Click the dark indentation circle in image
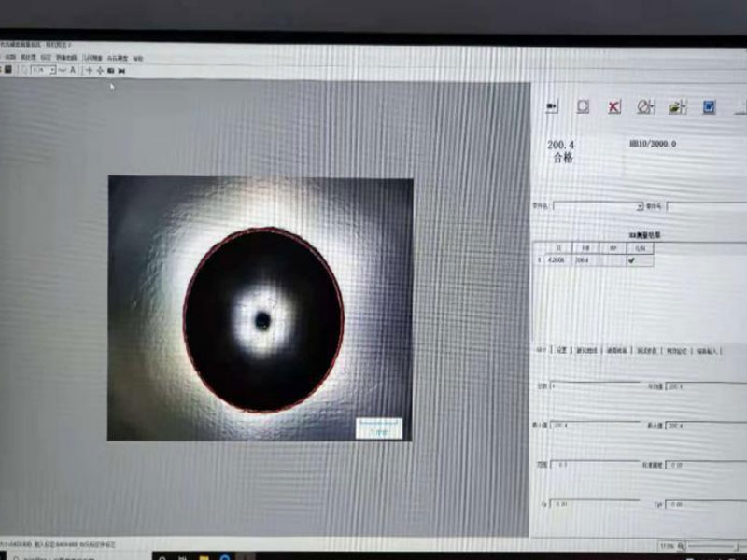 coord(263,320)
